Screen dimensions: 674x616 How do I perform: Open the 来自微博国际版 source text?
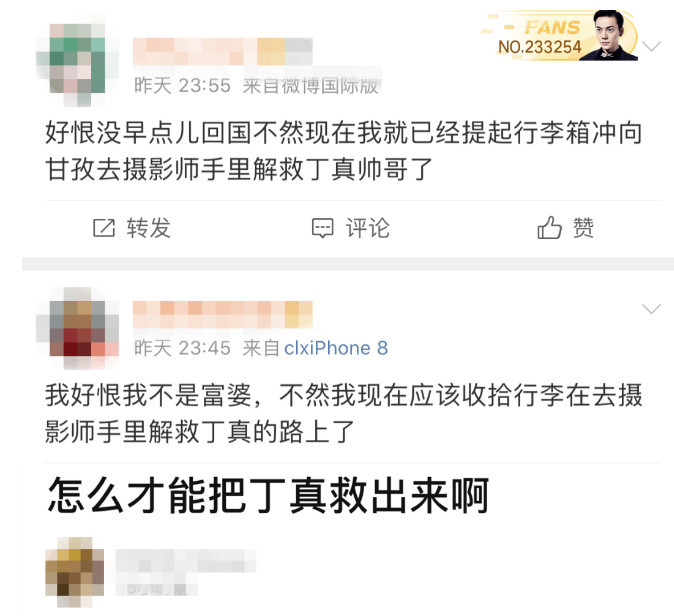click(310, 86)
